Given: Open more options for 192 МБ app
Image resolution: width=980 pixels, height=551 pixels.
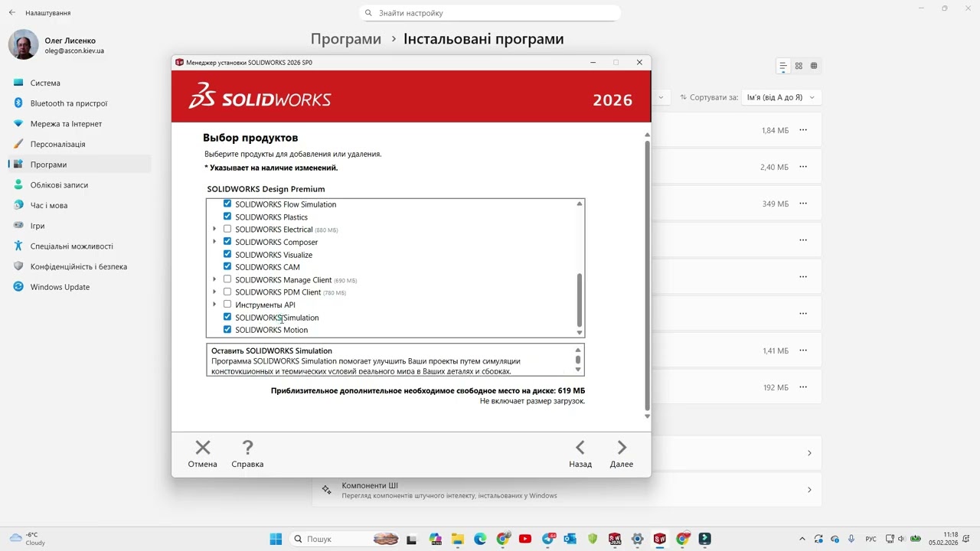Looking at the screenshot, I should (x=803, y=387).
